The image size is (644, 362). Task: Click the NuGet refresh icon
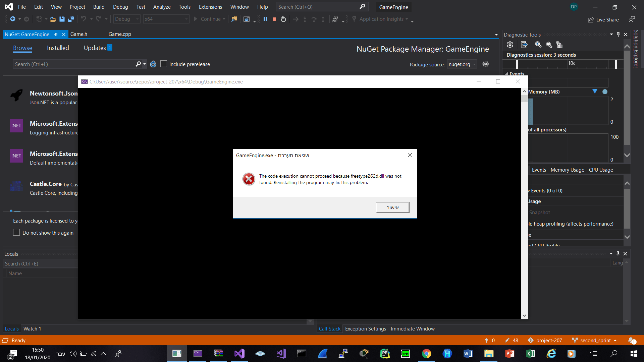pos(153,64)
